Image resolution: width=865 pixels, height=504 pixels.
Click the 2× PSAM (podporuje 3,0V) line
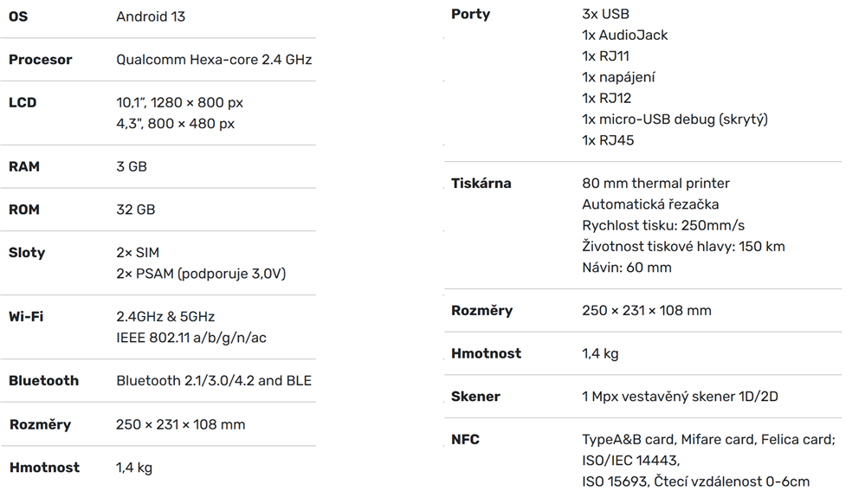click(201, 274)
